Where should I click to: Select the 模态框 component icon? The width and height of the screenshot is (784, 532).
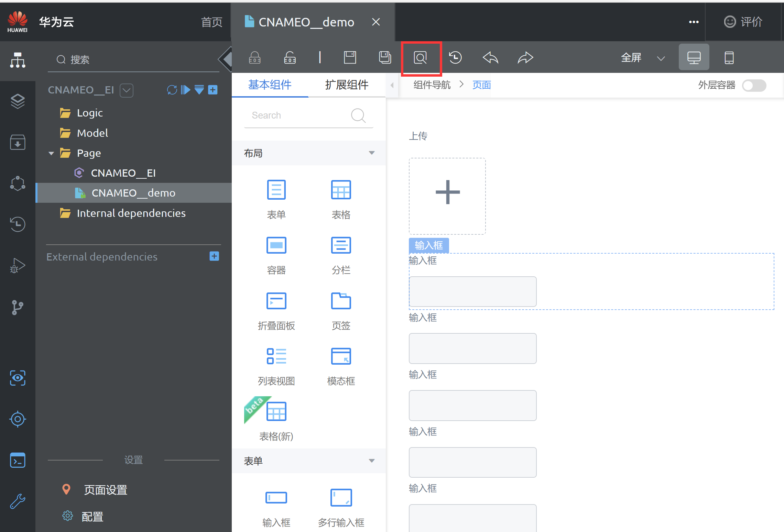(341, 356)
